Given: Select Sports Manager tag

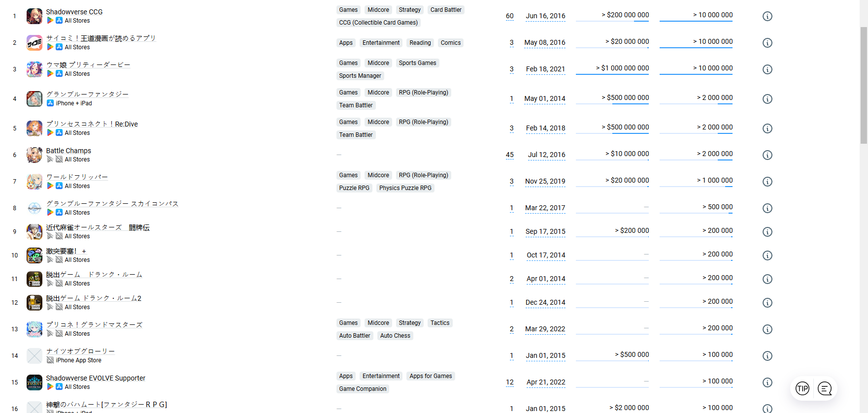Looking at the screenshot, I should [x=360, y=76].
